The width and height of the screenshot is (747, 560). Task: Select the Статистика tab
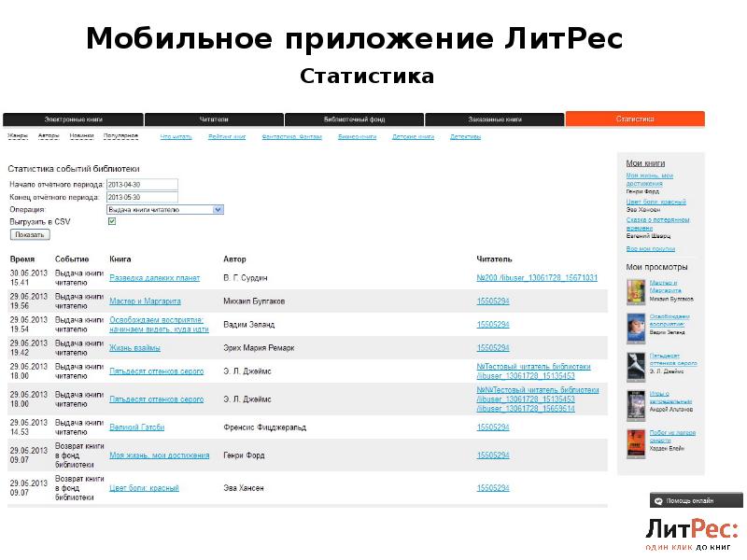635,119
